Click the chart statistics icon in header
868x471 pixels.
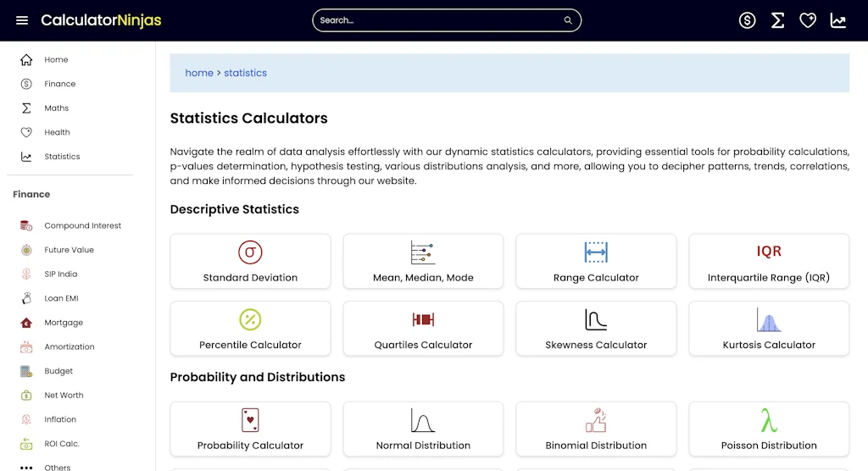pyautogui.click(x=838, y=20)
